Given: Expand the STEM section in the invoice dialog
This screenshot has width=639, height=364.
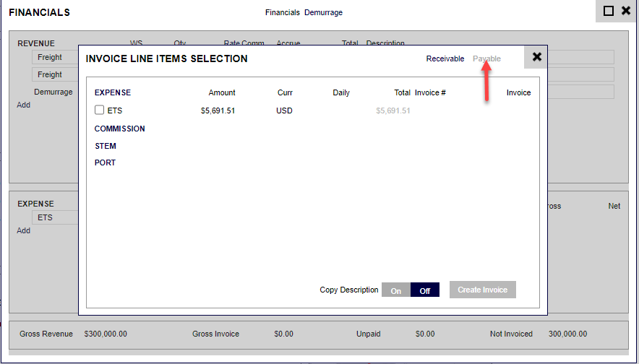Looking at the screenshot, I should click(106, 146).
